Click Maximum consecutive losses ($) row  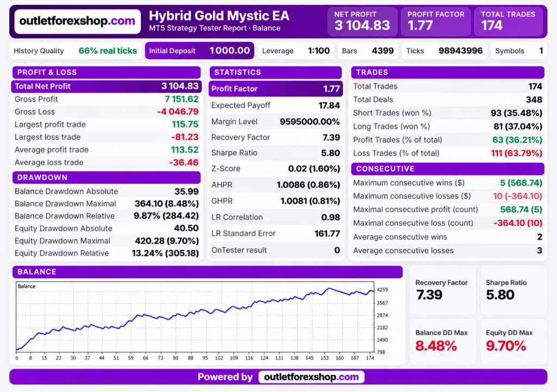pos(448,196)
